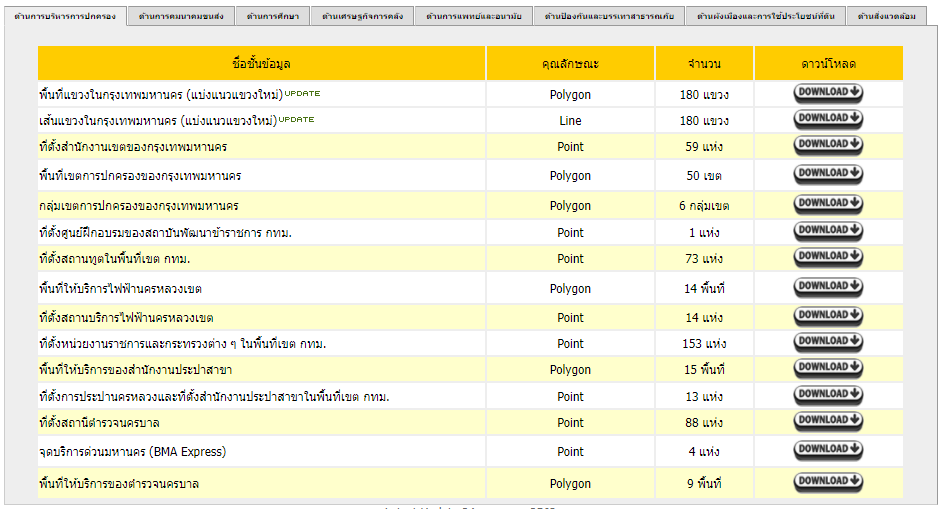Click the 9 พื้นที่ count cell
Image resolution: width=942 pixels, height=509 pixels.
click(704, 484)
